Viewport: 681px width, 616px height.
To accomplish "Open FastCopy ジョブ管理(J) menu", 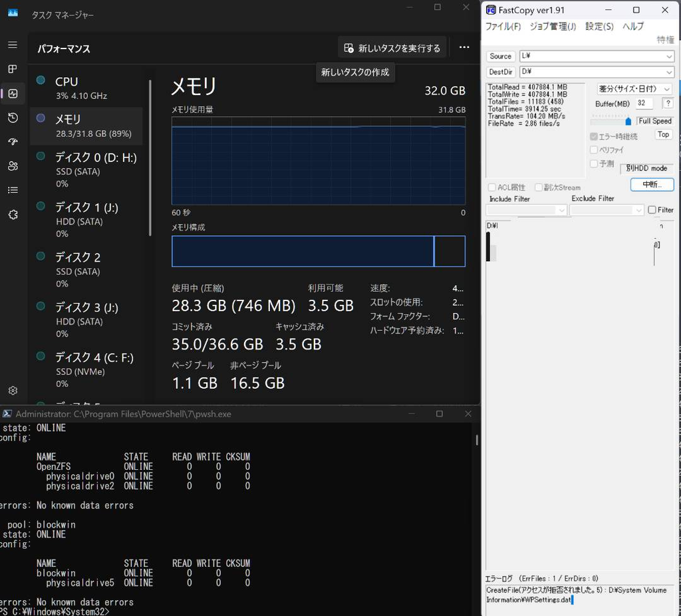I will coord(553,27).
